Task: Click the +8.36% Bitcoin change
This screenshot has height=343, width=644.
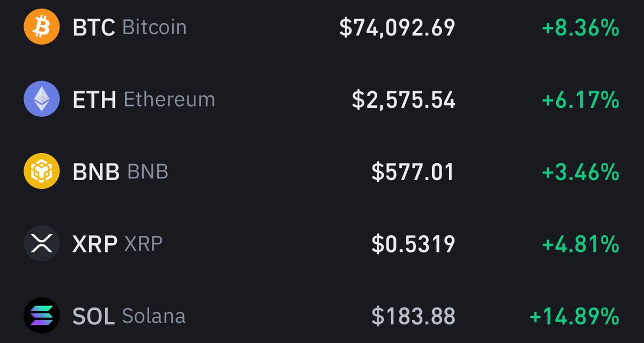Action: (x=581, y=28)
